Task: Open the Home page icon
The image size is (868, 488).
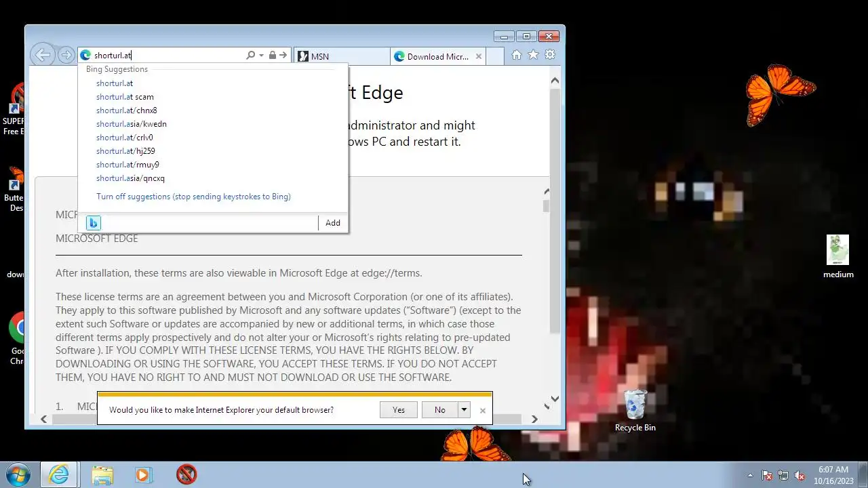Action: [517, 55]
